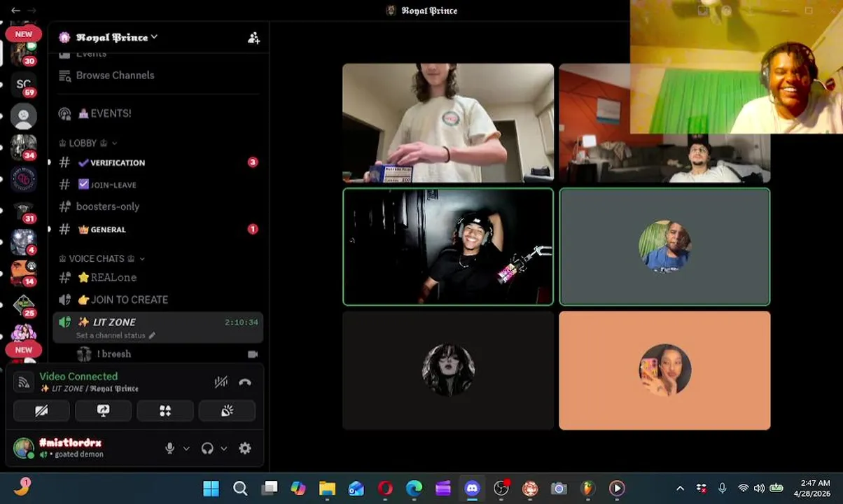
Task: Open the soundboard button
Action: [227, 411]
